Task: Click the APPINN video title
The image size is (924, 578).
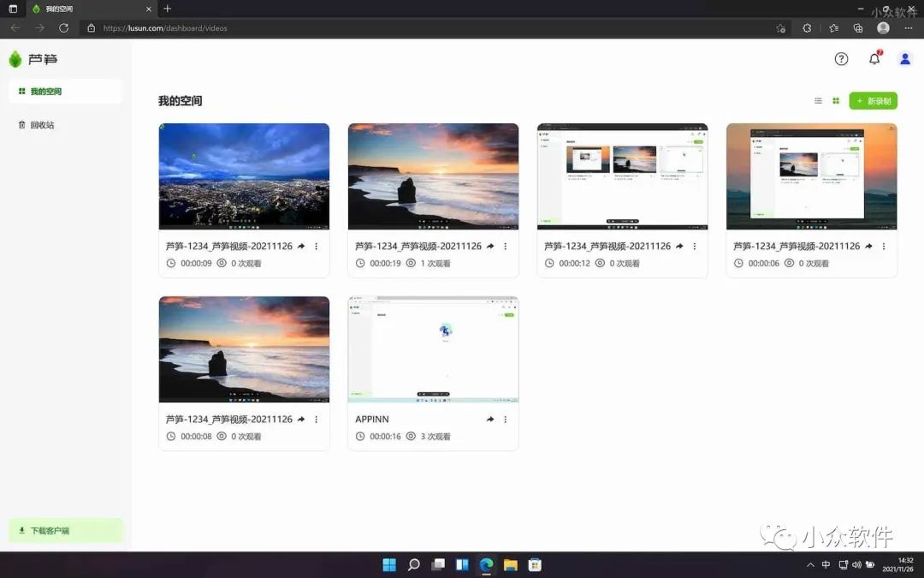Action: (372, 419)
